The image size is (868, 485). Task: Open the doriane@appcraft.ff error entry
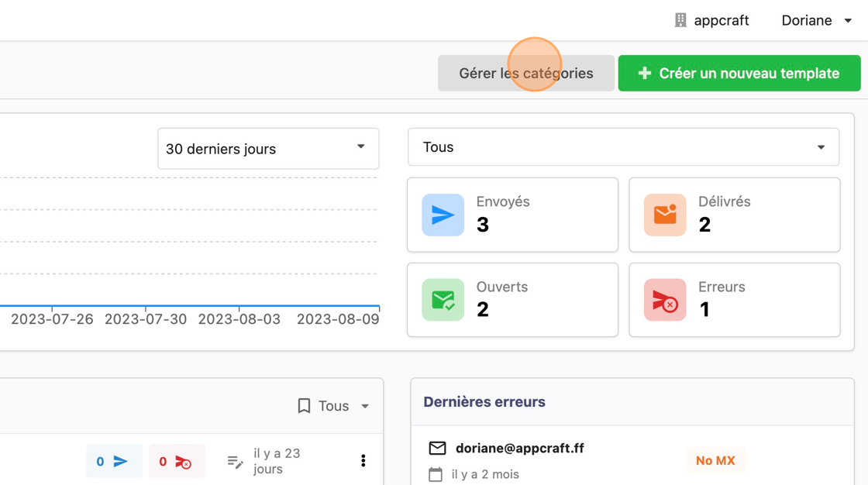519,449
